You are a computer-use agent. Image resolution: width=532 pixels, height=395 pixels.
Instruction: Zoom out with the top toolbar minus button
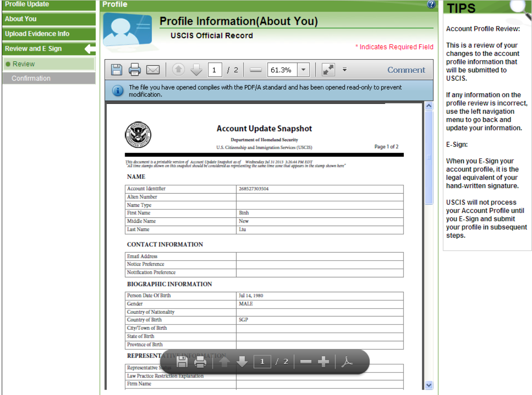click(x=255, y=70)
